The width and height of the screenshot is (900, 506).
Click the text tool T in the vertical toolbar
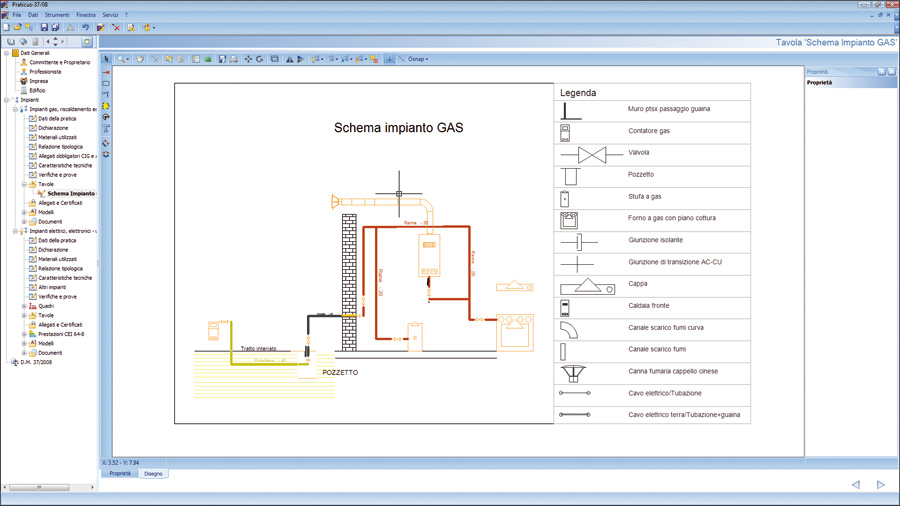[x=106, y=129]
